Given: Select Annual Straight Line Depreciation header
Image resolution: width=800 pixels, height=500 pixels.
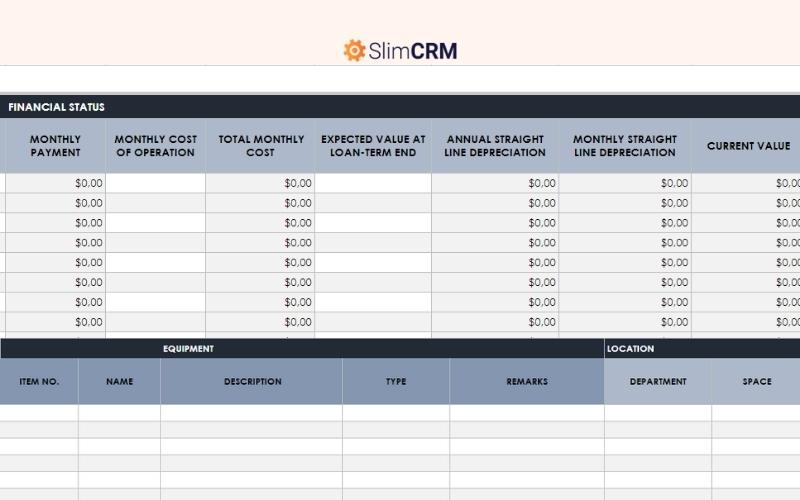Looking at the screenshot, I should click(495, 146).
